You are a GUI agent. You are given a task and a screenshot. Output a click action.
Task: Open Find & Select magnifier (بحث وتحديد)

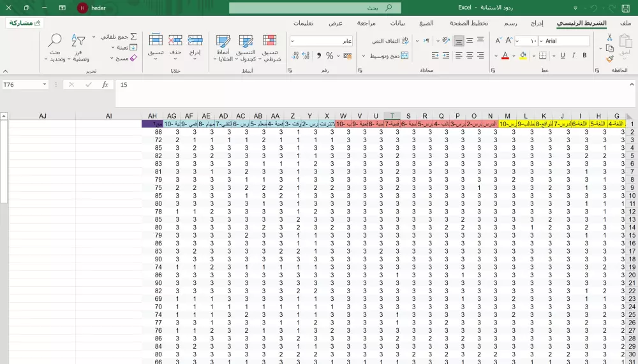click(x=55, y=48)
